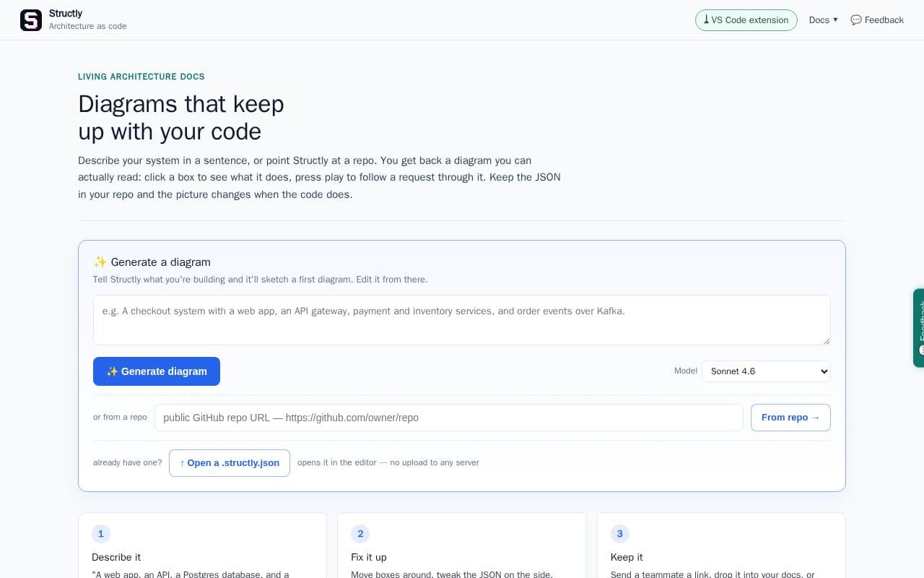Click the 'no upload to any server' note
This screenshot has height=578, width=924.
pyautogui.click(x=435, y=462)
